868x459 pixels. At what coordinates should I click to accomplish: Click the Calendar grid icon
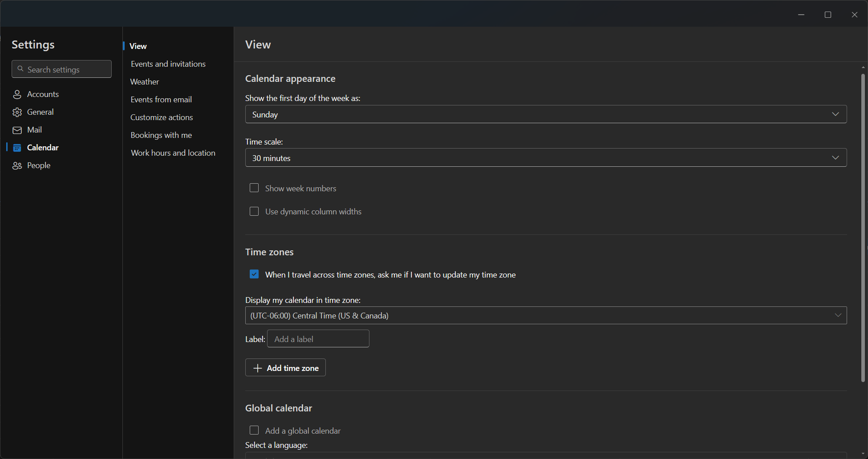17,148
